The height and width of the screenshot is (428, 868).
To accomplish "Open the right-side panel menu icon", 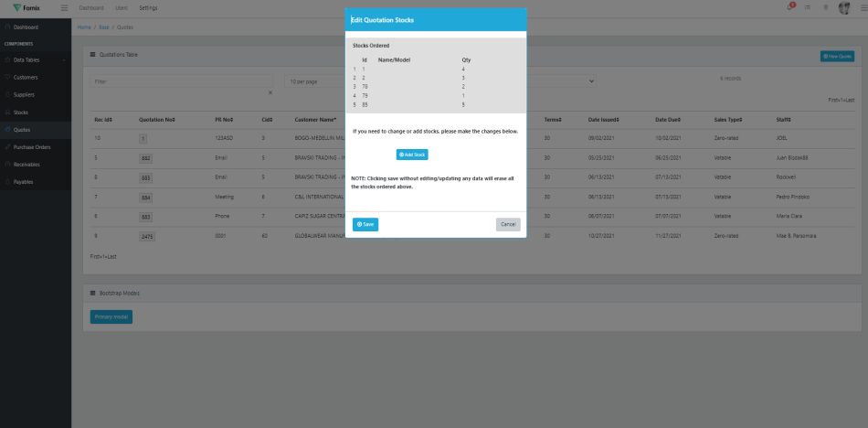I will (863, 8).
